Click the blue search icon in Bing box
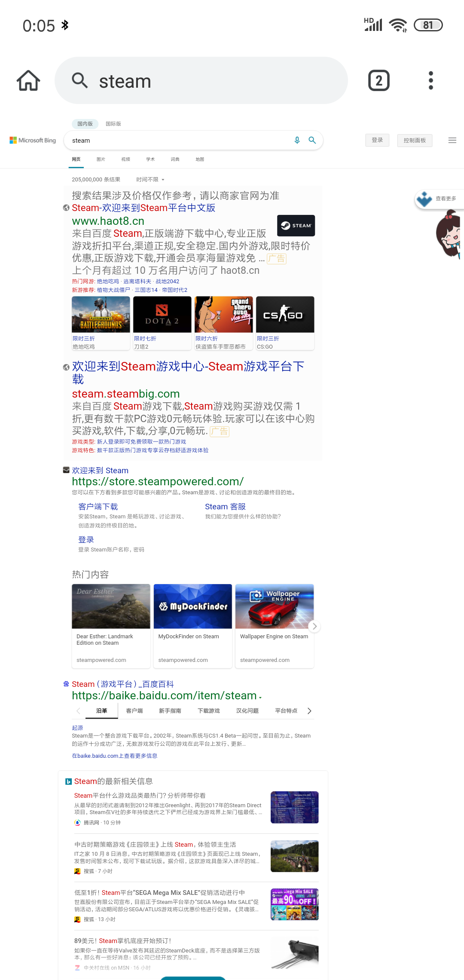This screenshot has height=980, width=464. pyautogui.click(x=312, y=141)
